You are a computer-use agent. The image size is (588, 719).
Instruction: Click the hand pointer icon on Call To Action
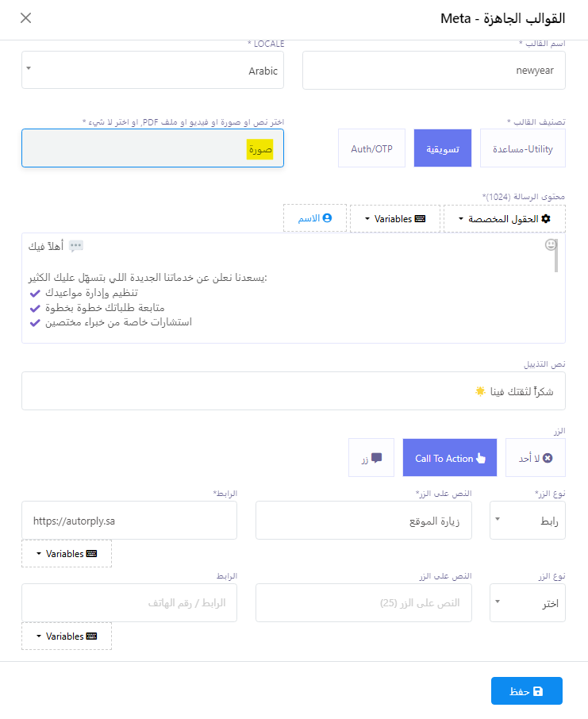coord(480,458)
